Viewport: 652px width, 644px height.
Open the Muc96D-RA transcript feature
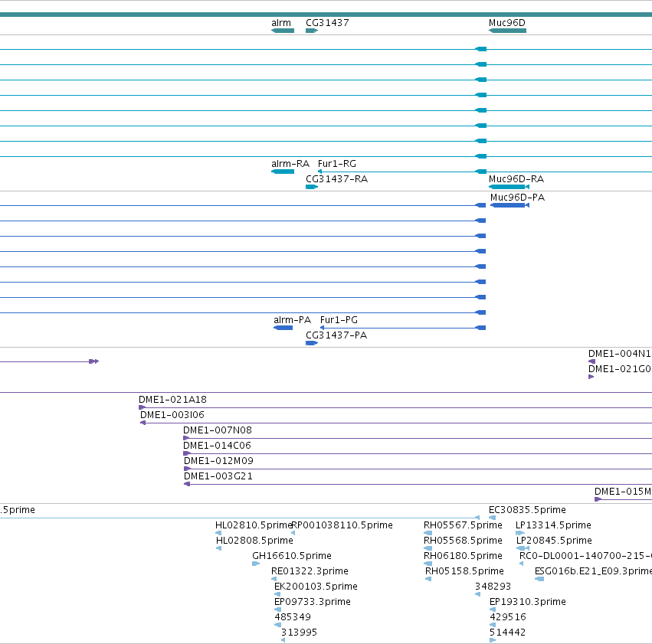[509, 187]
